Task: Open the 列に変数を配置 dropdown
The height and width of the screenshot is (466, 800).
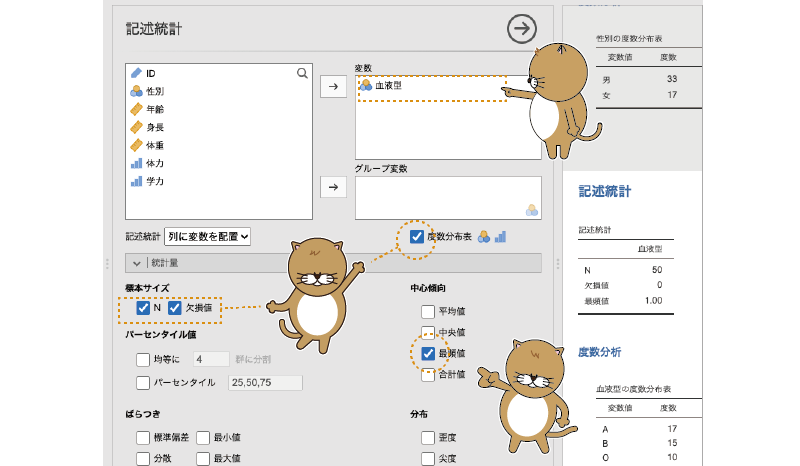Action: 207,236
